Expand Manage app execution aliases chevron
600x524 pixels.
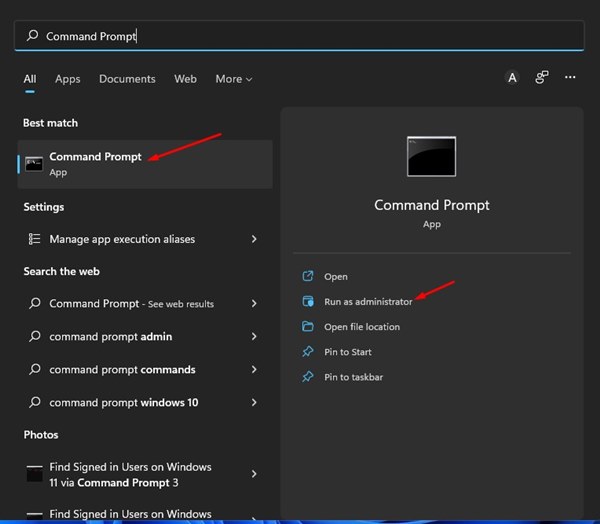[x=254, y=240]
